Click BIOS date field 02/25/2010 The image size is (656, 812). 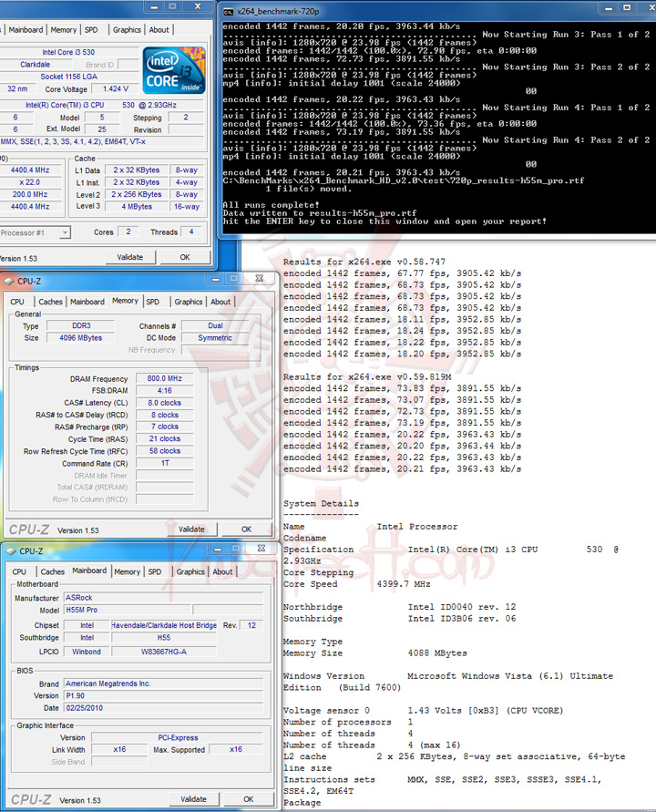[163, 708]
